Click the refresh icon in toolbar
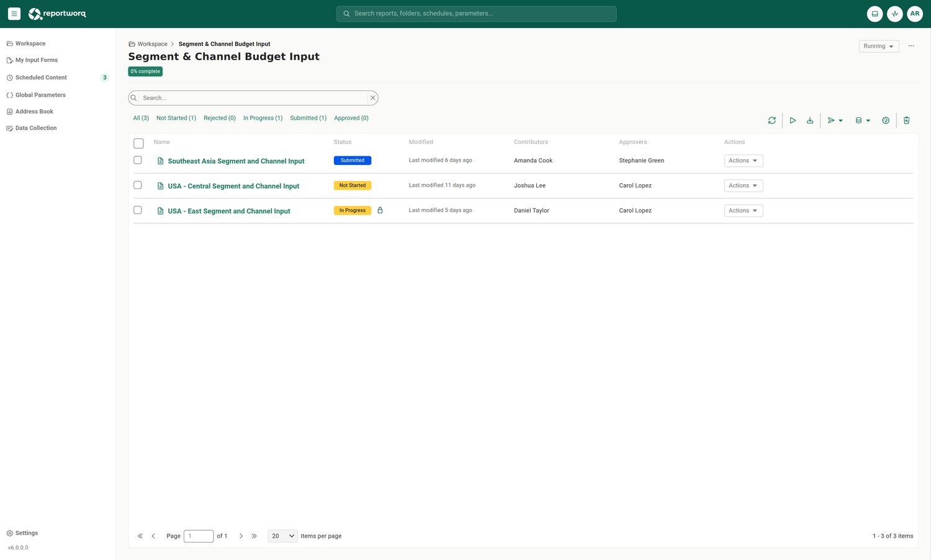 (771, 120)
